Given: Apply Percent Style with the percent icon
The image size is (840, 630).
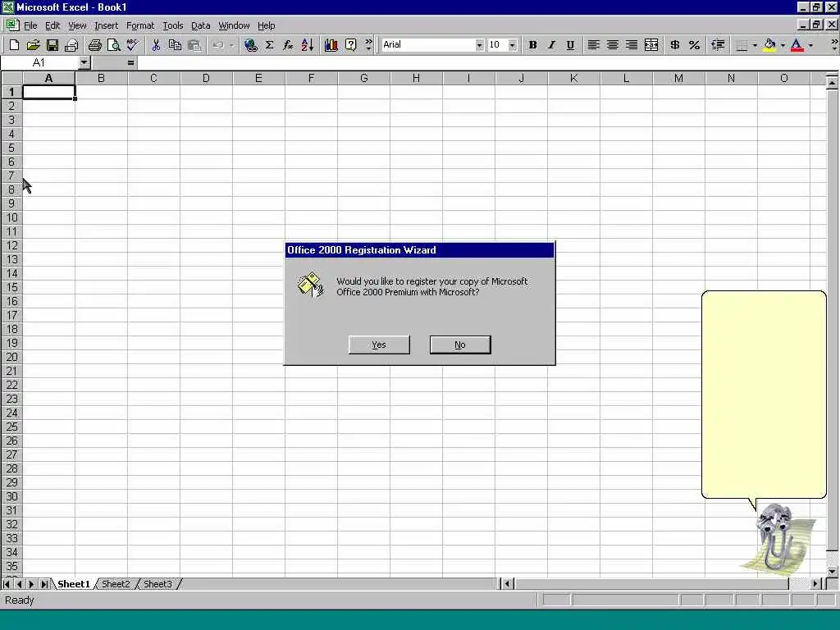Looking at the screenshot, I should click(x=694, y=45).
